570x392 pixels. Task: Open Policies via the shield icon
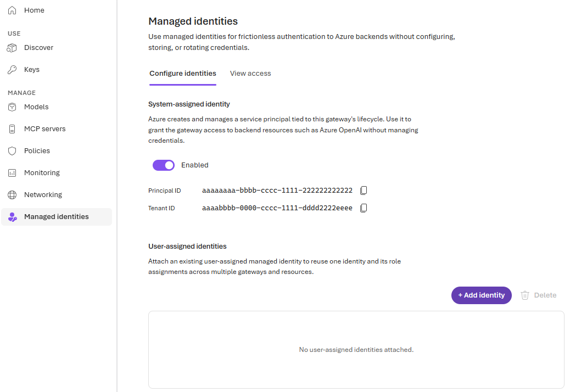pyautogui.click(x=12, y=151)
